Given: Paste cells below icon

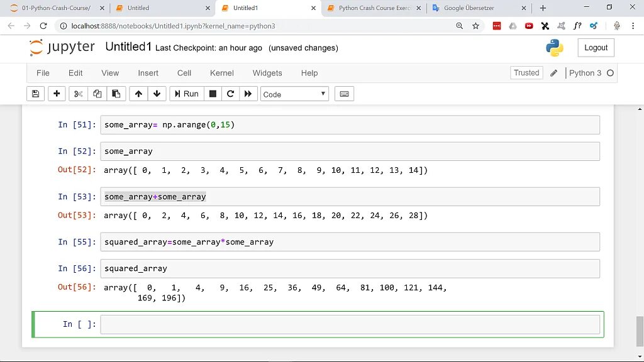Looking at the screenshot, I should (x=116, y=94).
